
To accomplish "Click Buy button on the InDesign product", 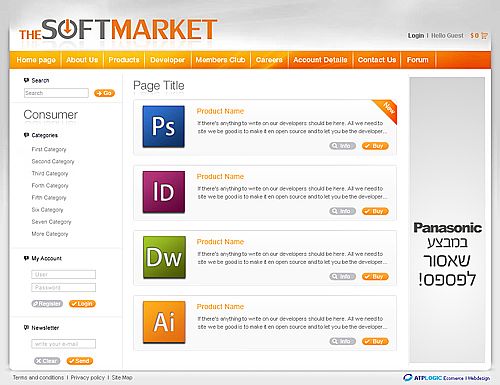I will pos(375,211).
